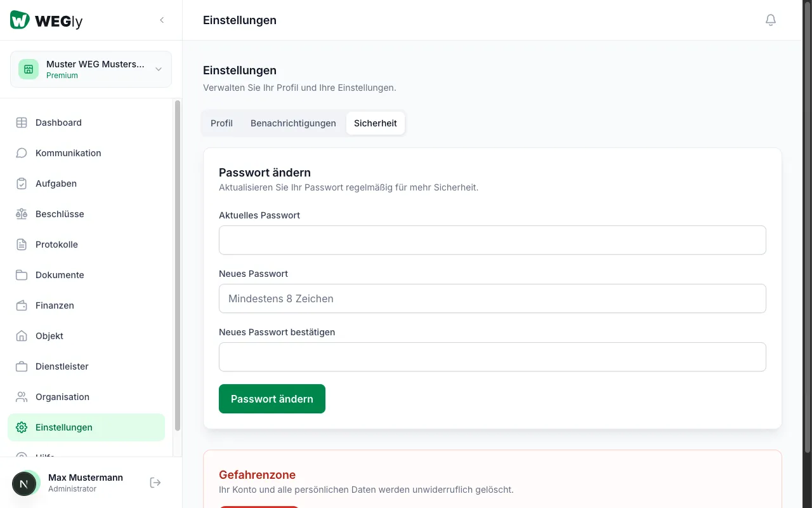Click the green Passwort ändern button
Screen dimensions: 812x508
coord(272,399)
